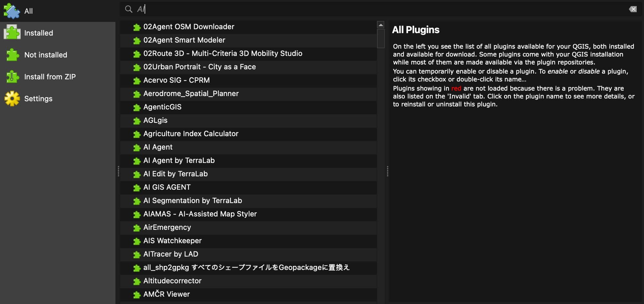Click the icon beside AgenticGIS
Image resolution: width=644 pixels, height=304 pixels.
[x=137, y=107]
